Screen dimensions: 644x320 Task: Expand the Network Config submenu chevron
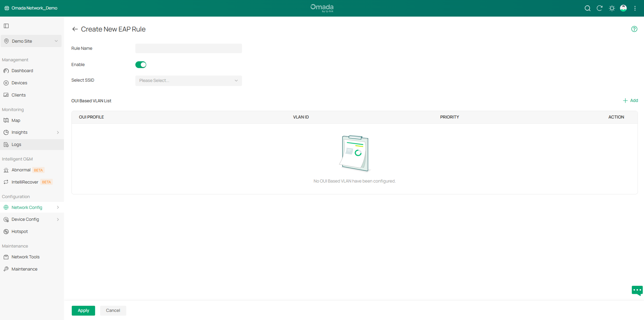(58, 207)
